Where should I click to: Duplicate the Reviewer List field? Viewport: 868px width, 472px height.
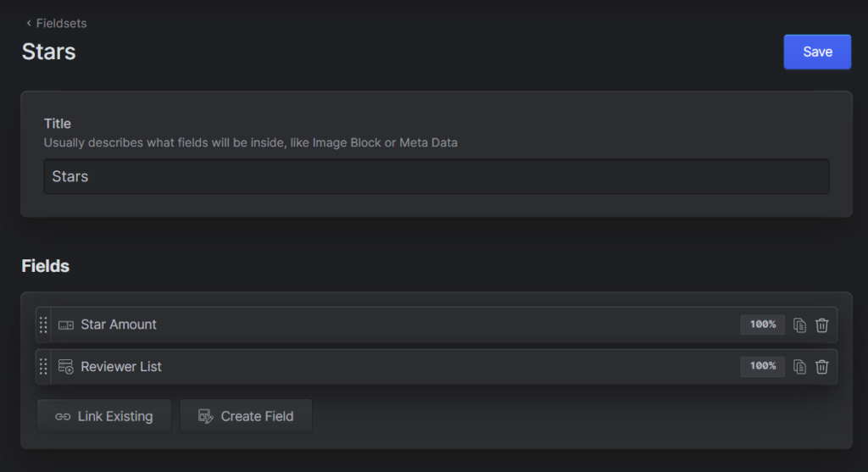799,367
